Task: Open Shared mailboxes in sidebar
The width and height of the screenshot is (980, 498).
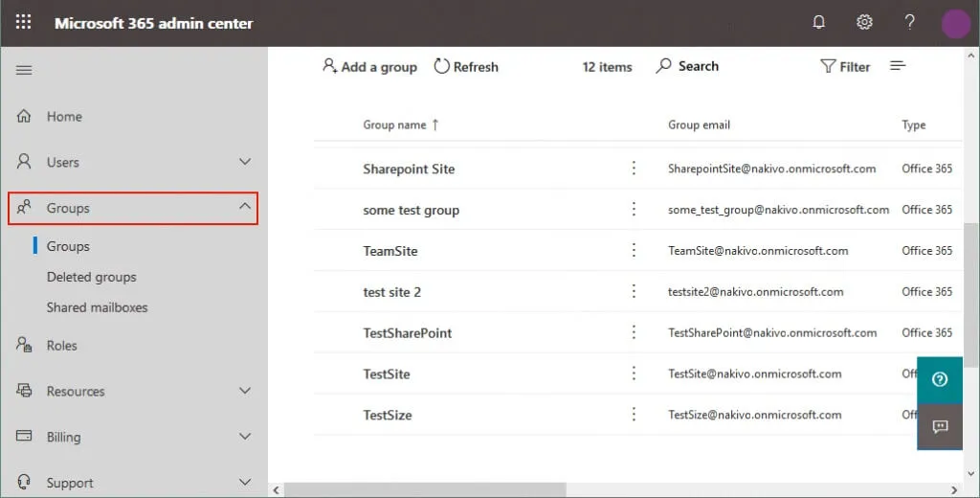Action: [97, 307]
